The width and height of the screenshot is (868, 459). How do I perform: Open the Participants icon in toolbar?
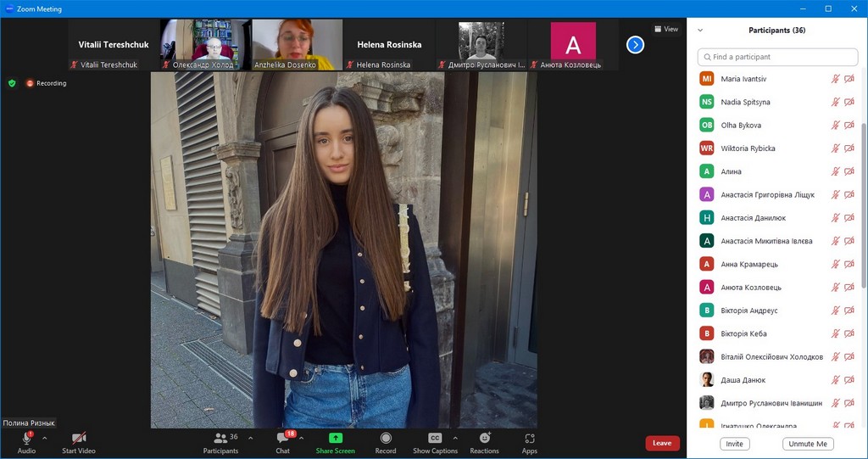click(220, 439)
